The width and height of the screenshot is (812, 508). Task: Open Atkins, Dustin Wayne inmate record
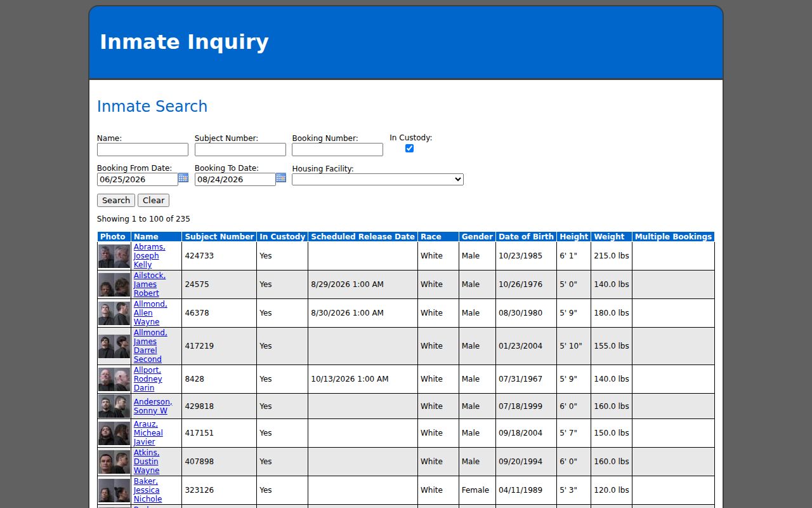[147, 462]
